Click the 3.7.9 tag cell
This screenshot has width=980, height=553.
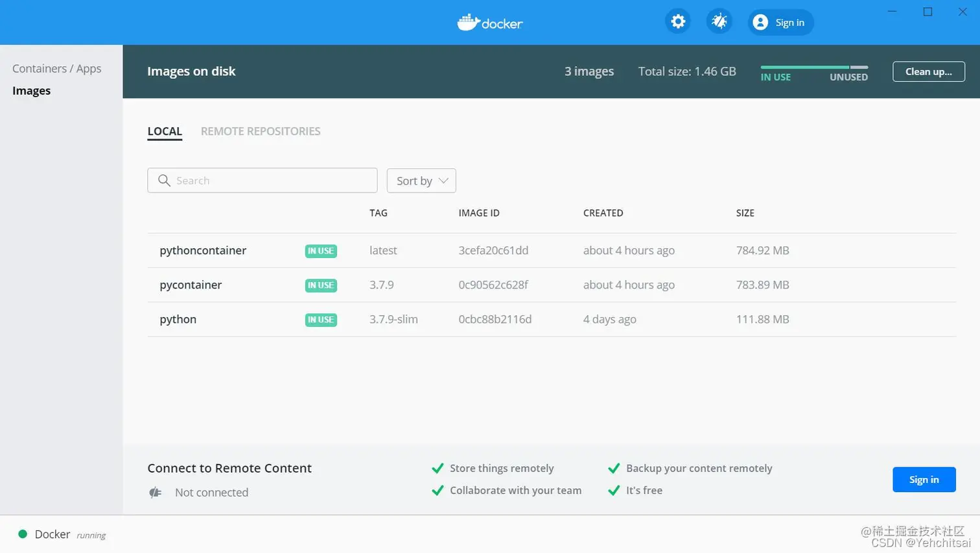point(382,285)
